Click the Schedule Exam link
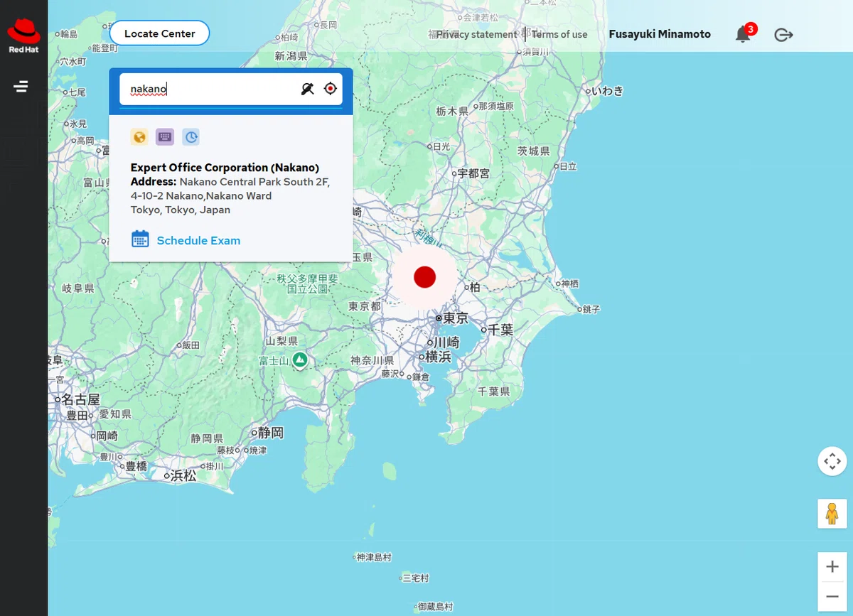853x616 pixels. [198, 240]
